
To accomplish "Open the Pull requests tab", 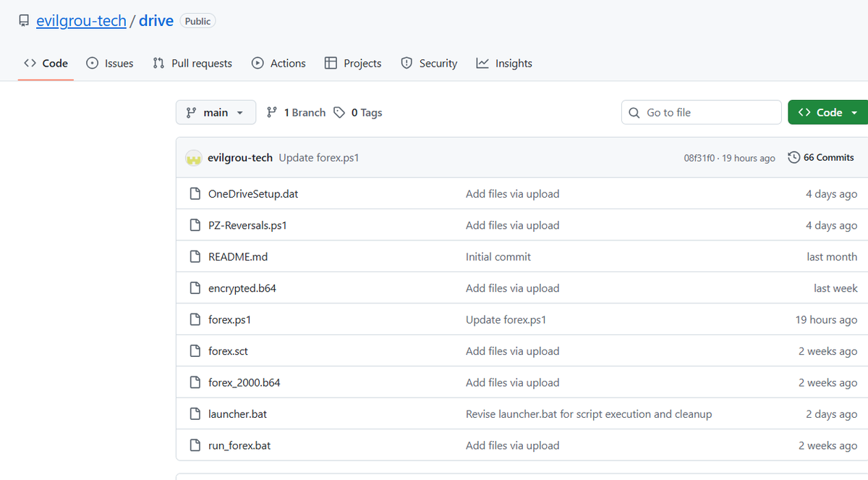I will tap(192, 63).
